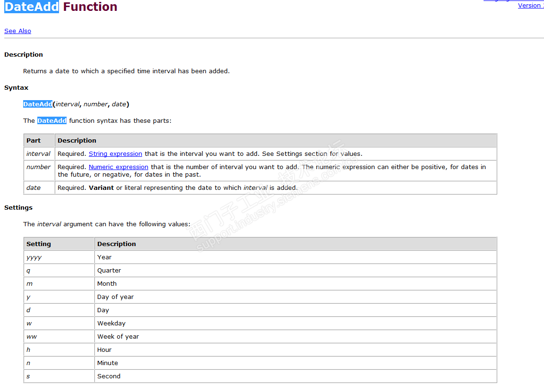Click the Quarter description cell
This screenshot has width=544, height=392.
(109, 271)
